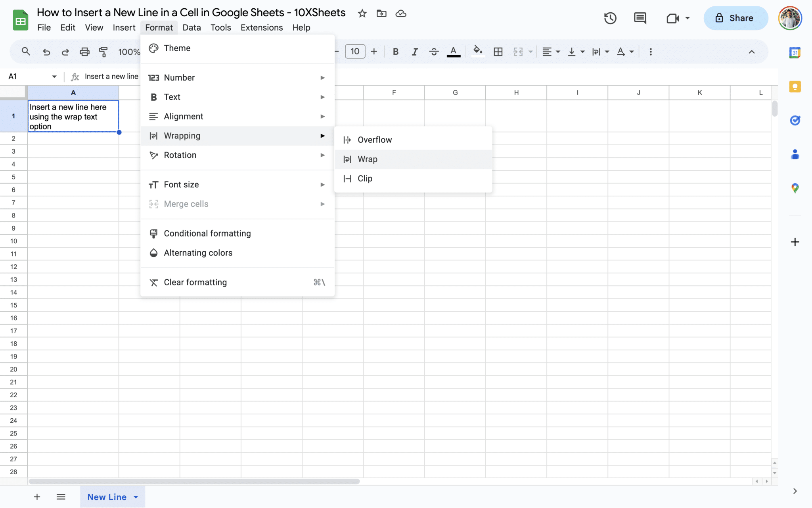Screen dimensions: 812x508
Task: Open the merge type dropdown arrow
Action: click(x=530, y=52)
